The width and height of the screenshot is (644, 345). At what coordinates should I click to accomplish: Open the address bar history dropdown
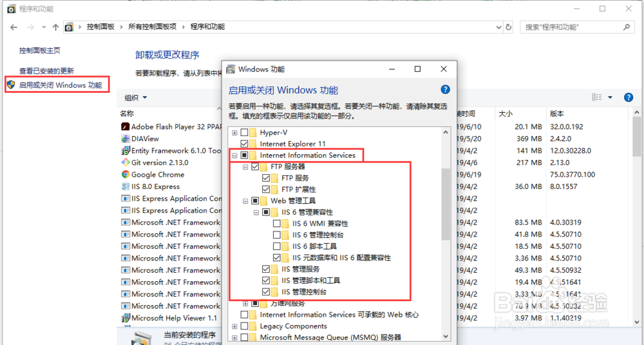click(x=498, y=27)
